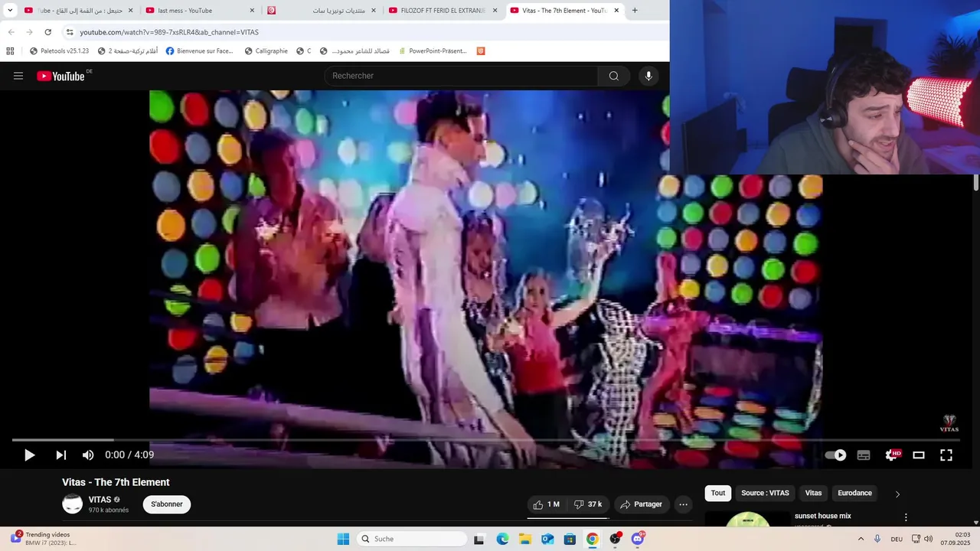Viewport: 980px width, 551px height.
Task: Focus the Rechercher search field
Action: (x=461, y=76)
